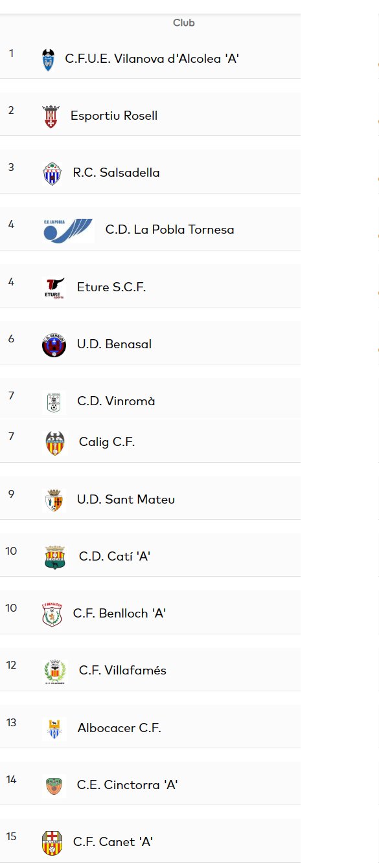This screenshot has height=868, width=379.
Task: Select the C.D. La Pobla Tornesa name
Action: pyautogui.click(x=170, y=230)
